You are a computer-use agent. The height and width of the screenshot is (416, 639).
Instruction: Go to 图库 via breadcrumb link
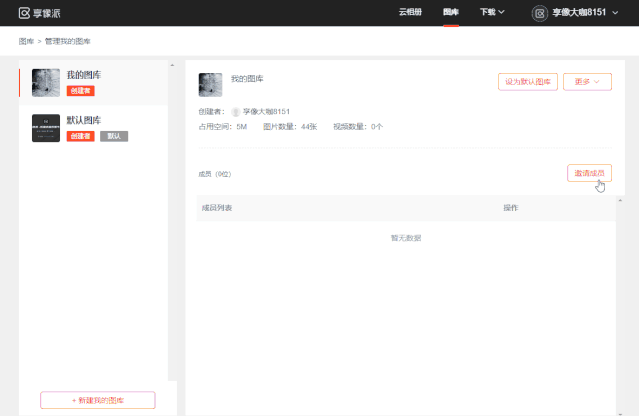pyautogui.click(x=26, y=41)
